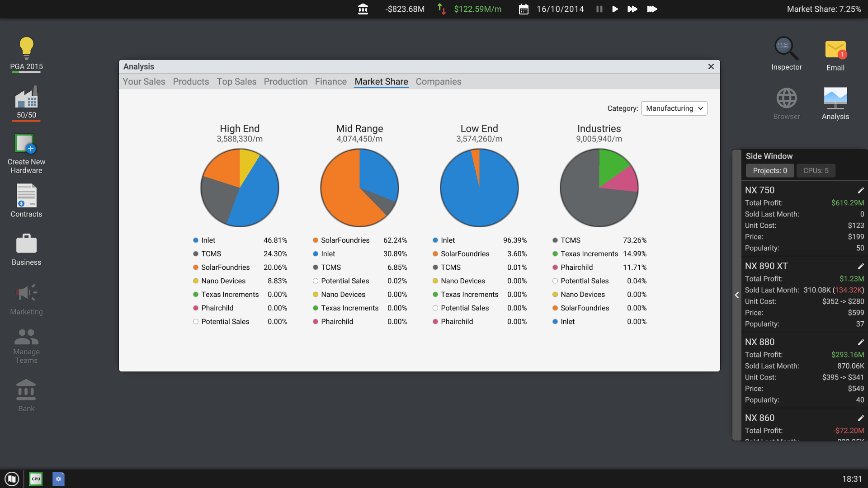Viewport: 868px width, 488px height.
Task: Edit NX 750 with pencil icon
Action: point(861,191)
